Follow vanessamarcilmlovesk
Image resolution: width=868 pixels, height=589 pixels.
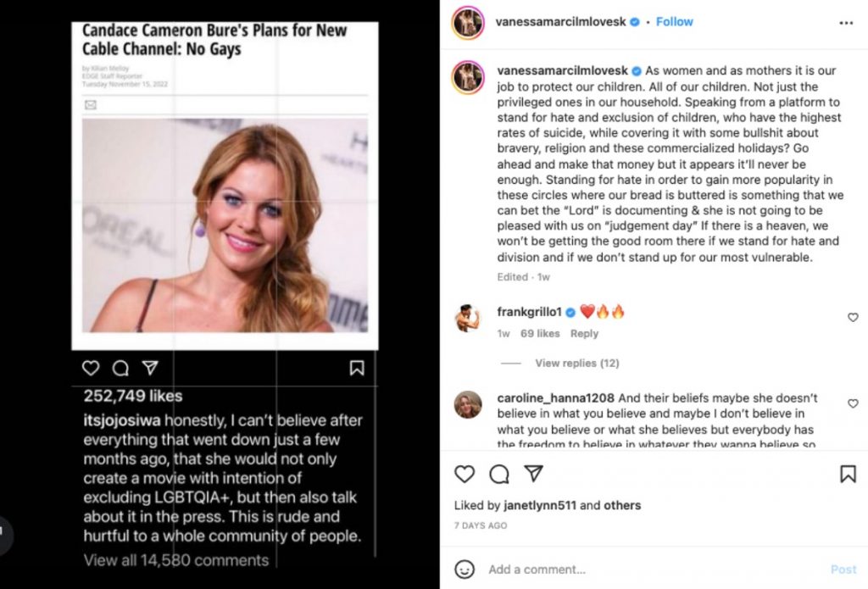pos(675,22)
